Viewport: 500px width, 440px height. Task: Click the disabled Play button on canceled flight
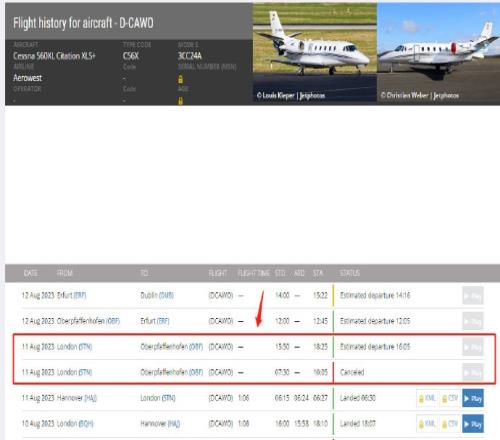click(x=473, y=373)
